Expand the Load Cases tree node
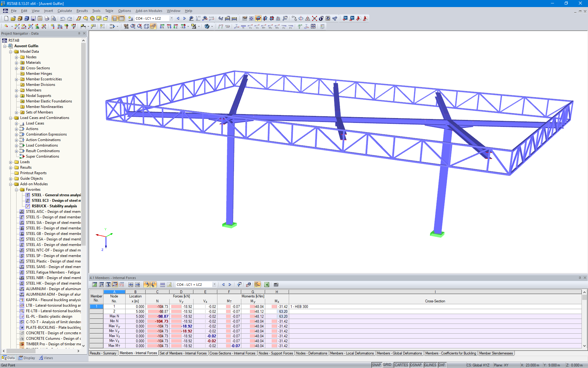The image size is (588, 368). pyautogui.click(x=17, y=123)
